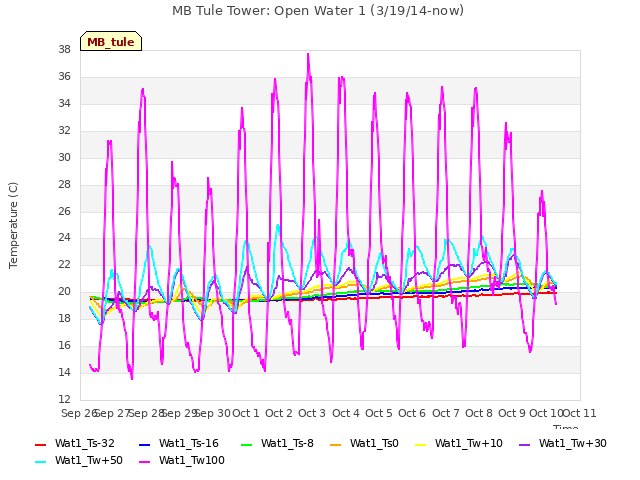Click the Oct 5 x-axis tick label
Screen dimensions: 640x480
379,413
